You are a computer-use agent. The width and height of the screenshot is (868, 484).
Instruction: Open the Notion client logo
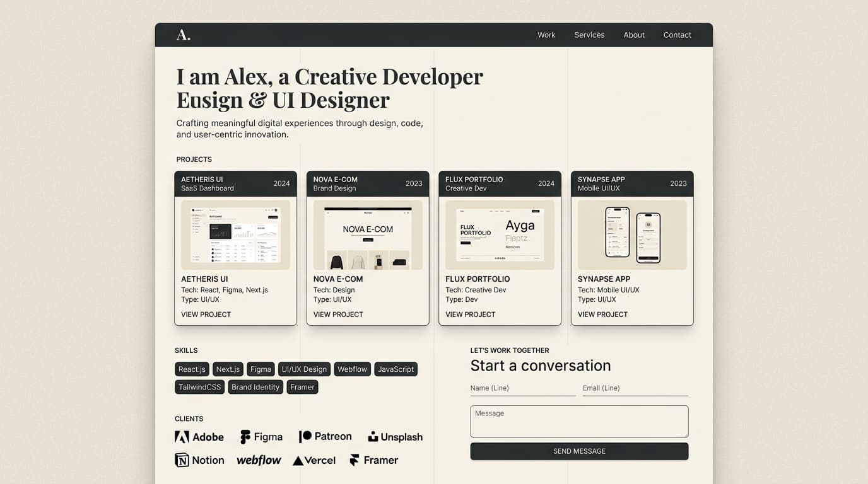point(199,460)
